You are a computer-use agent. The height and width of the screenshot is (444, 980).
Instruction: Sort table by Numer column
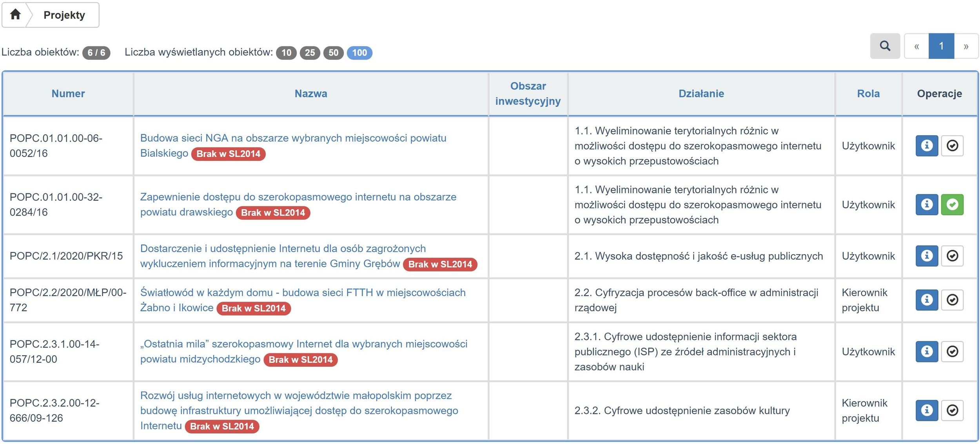click(68, 93)
